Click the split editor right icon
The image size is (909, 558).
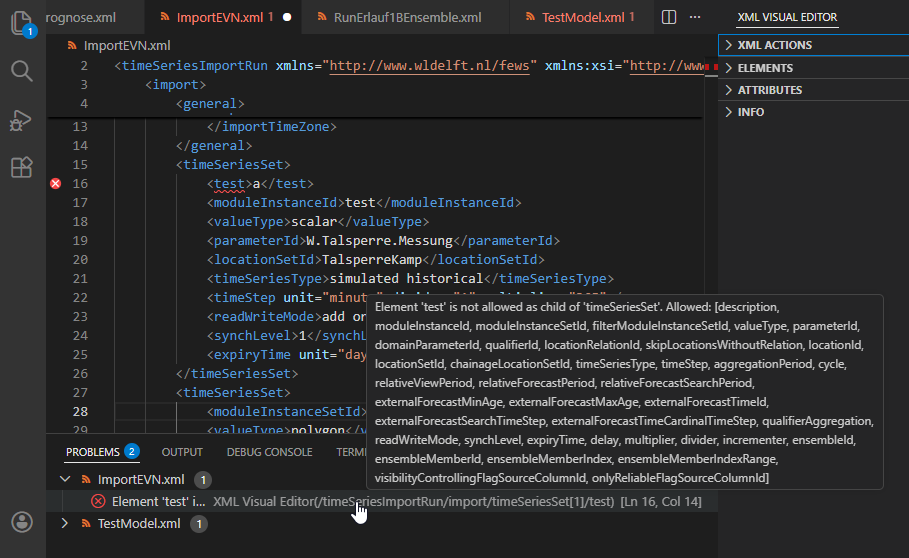coord(669,17)
